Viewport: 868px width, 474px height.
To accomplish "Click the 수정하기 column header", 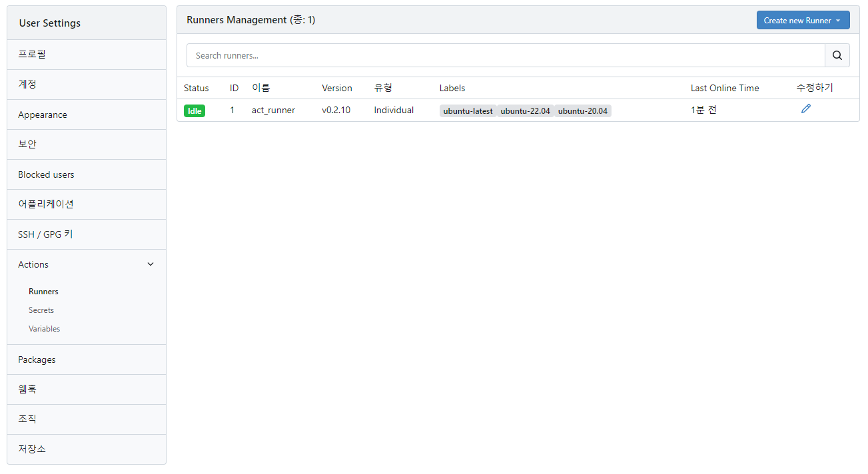I will point(815,88).
